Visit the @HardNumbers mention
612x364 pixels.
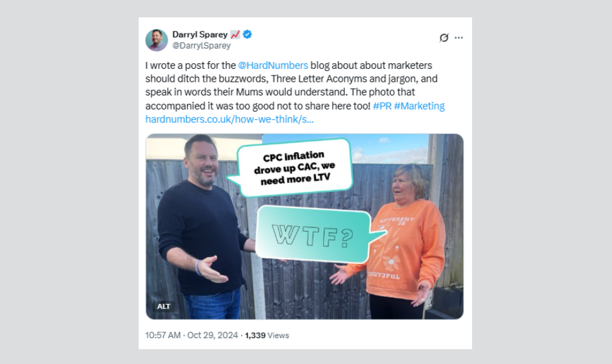pos(273,66)
